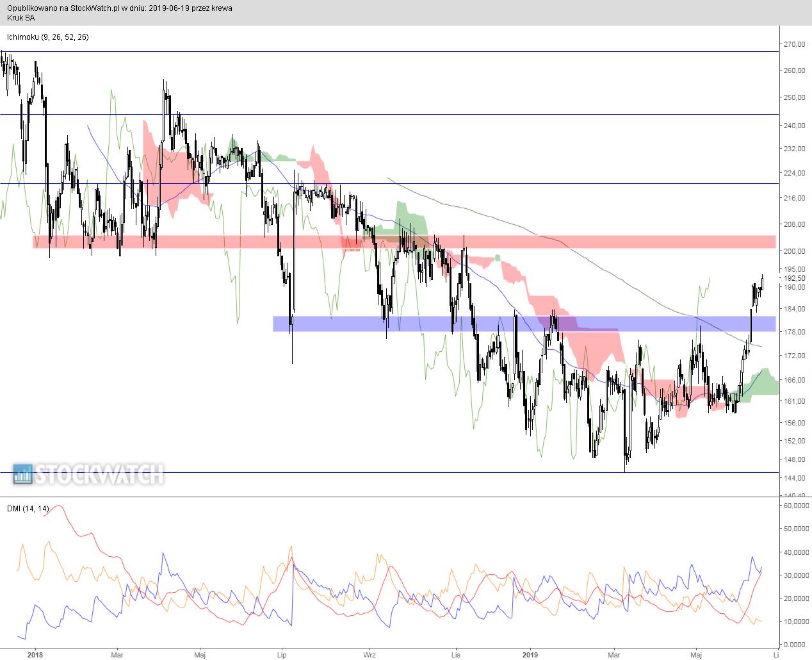Viewport: 812px width, 660px height.
Task: Click the 200,00 price axis label
Action: tap(795, 251)
